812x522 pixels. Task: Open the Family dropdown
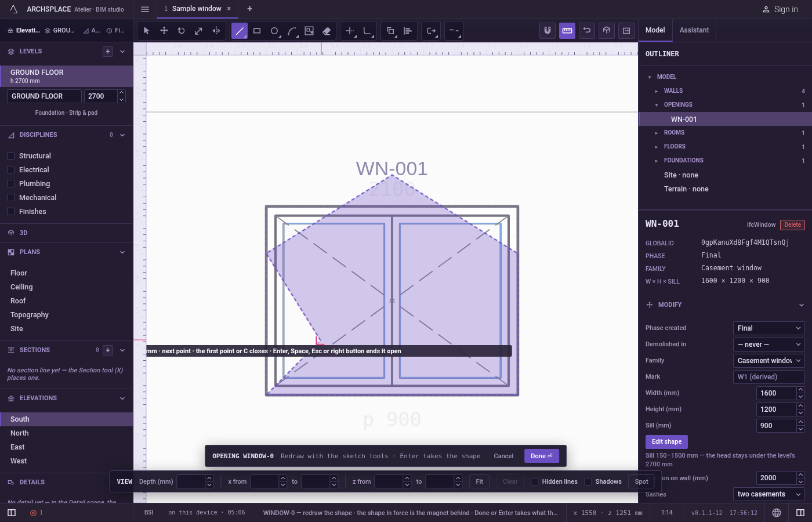click(x=768, y=361)
